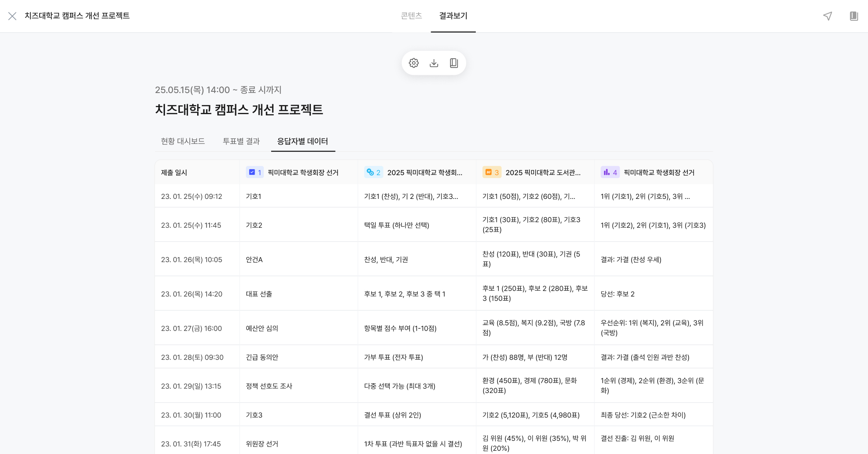Download results with the download icon
The width and height of the screenshot is (868, 454).
[x=434, y=63]
